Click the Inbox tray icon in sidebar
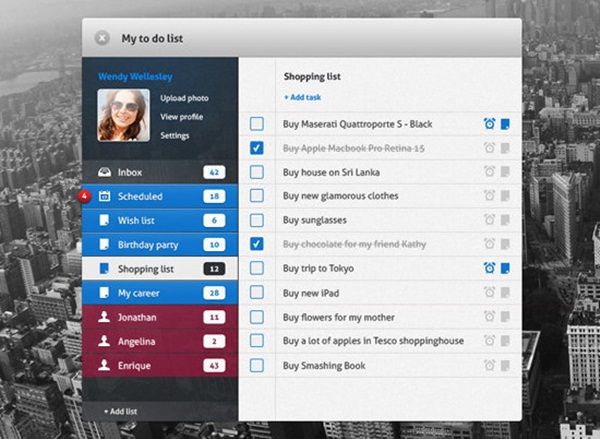 (x=104, y=172)
